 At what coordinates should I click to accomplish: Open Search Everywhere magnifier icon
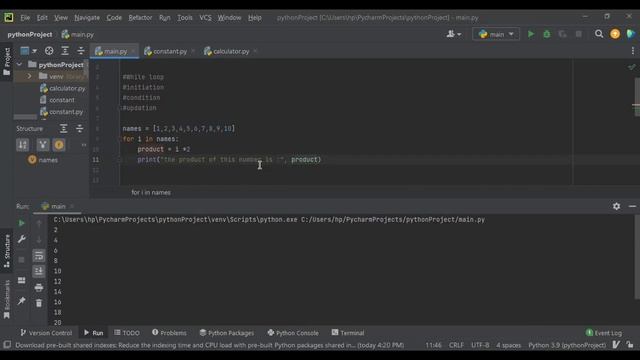click(x=599, y=34)
